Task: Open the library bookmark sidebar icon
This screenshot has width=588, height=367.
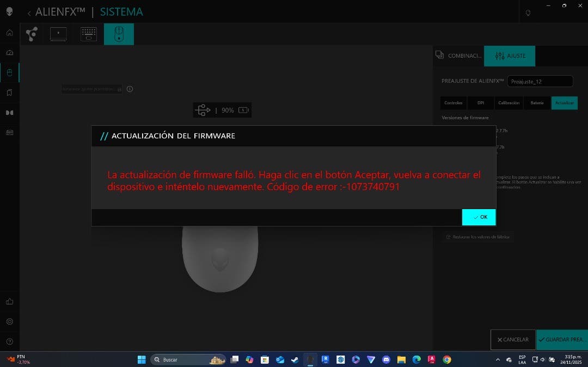Action: coord(9,93)
